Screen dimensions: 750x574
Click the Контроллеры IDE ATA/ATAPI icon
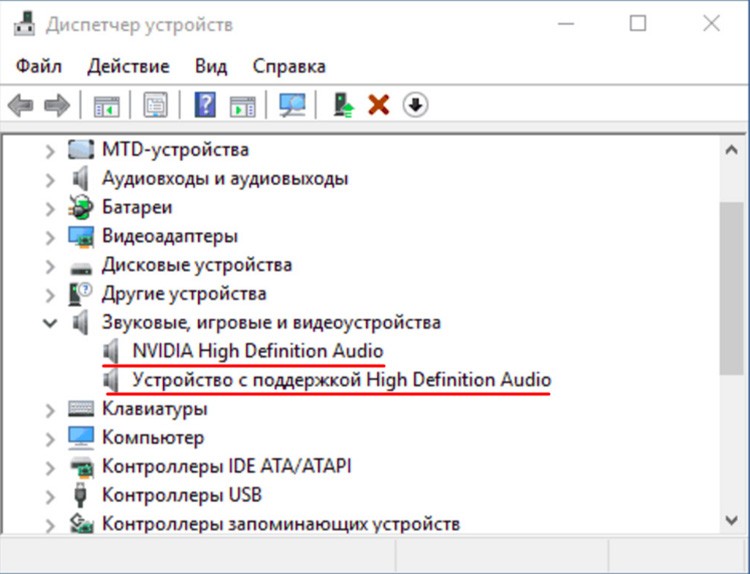[81, 467]
